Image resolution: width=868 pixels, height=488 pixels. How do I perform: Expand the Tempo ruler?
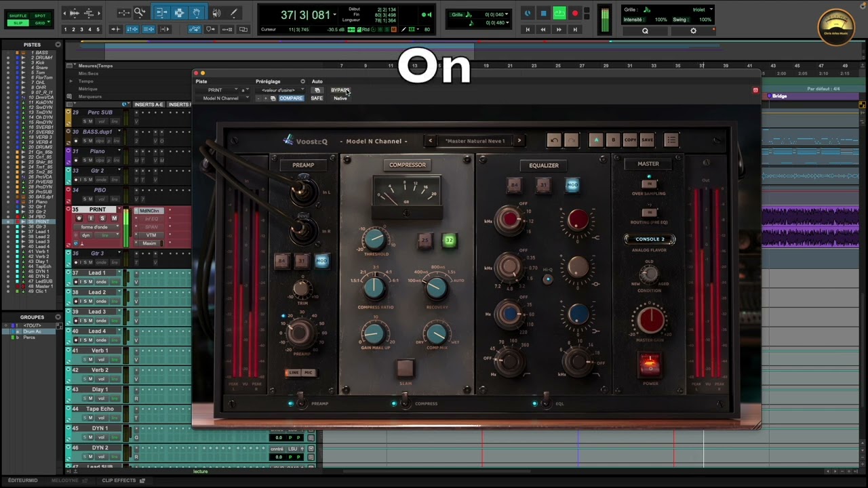coord(71,81)
